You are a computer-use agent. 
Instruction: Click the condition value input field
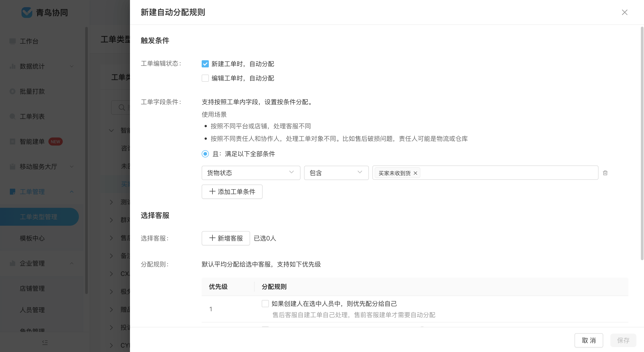(x=485, y=173)
